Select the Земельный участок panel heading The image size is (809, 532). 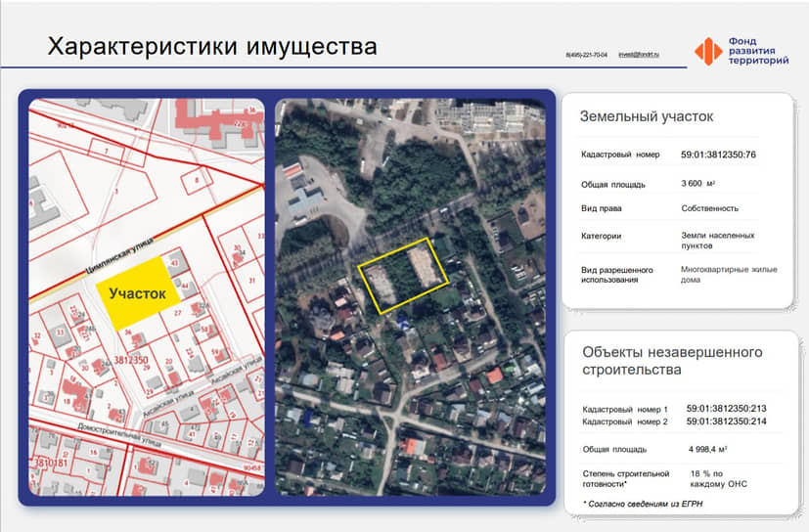pos(647,116)
